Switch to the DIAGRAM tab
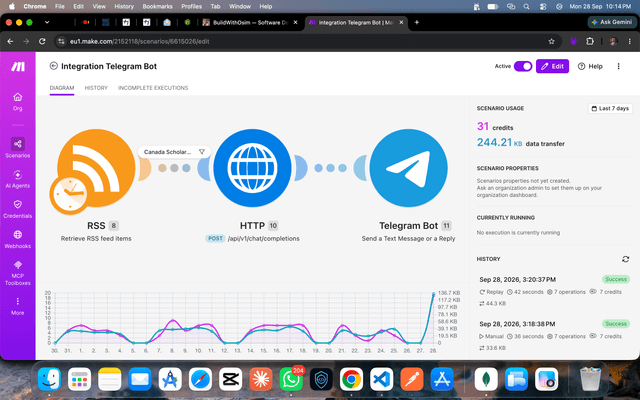This screenshot has width=640, height=400. (x=62, y=88)
